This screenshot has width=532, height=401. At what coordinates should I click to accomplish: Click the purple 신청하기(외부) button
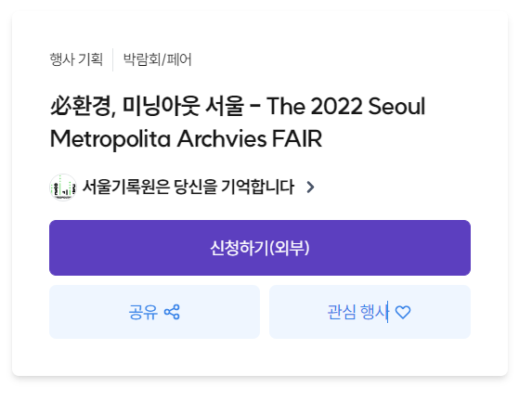[x=260, y=248]
